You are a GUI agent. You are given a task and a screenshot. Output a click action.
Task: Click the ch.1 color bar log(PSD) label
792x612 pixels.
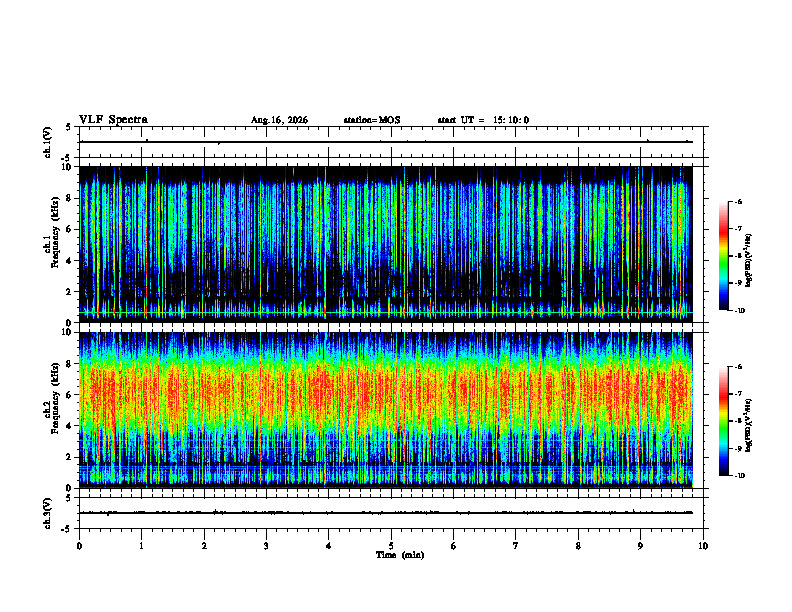click(x=748, y=261)
